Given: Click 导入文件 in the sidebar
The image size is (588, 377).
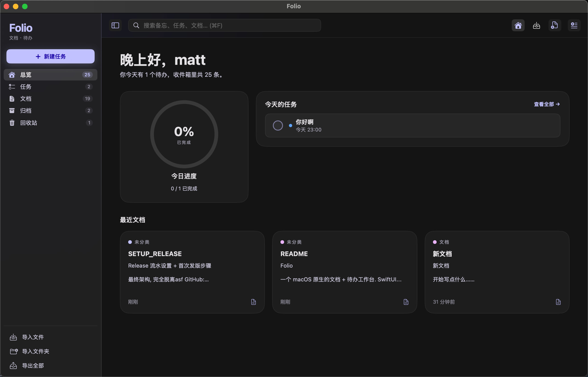Looking at the screenshot, I should coord(33,337).
